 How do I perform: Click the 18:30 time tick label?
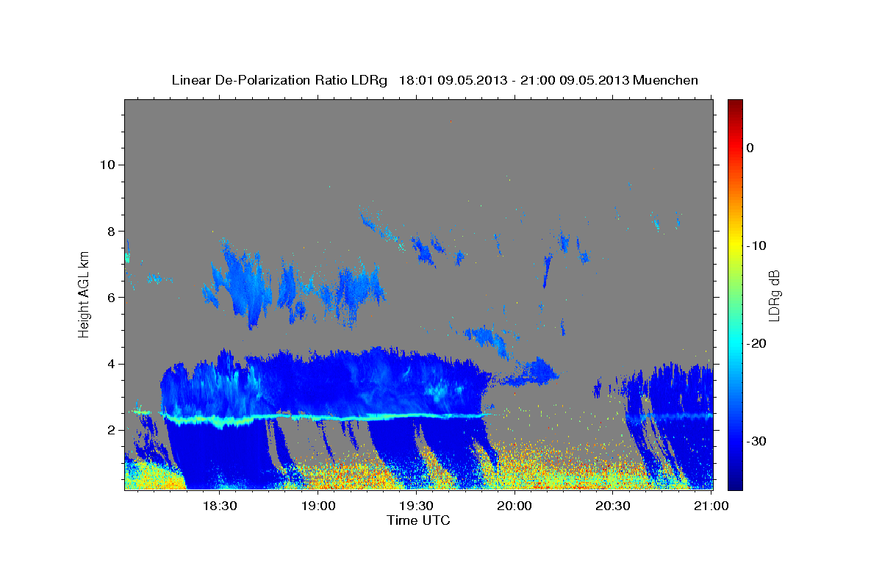(219, 506)
